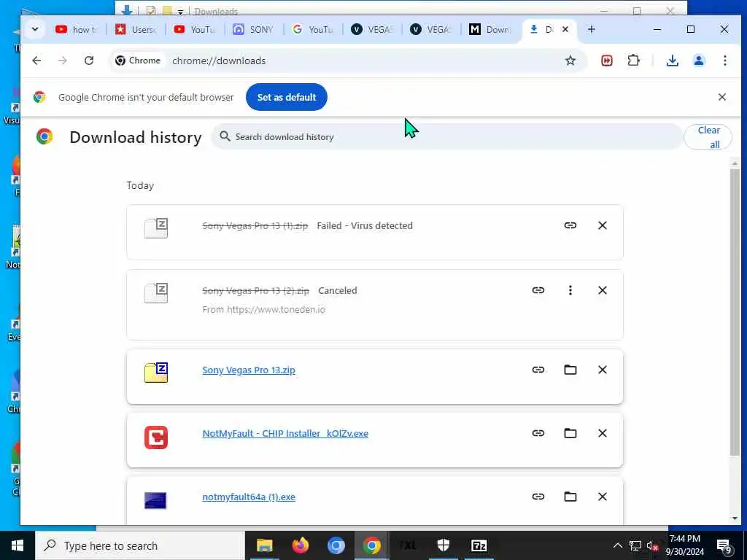747x560 pixels.
Task: Click Clear all downloads button
Action: click(708, 137)
